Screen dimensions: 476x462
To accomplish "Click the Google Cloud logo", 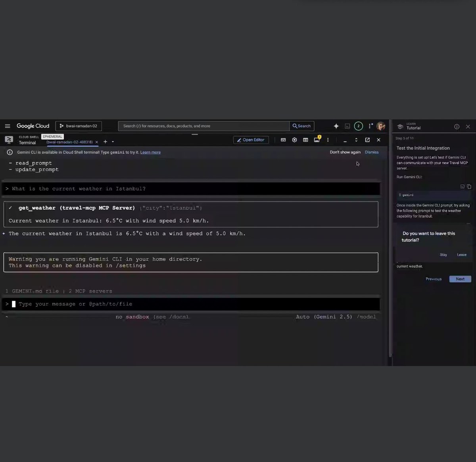I will (x=33, y=126).
